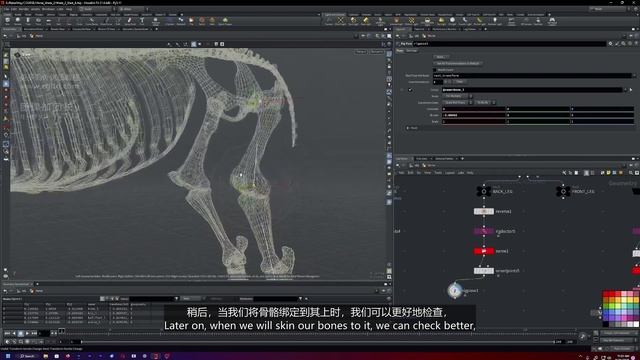Select the purple rigdoctor node
The height and width of the screenshot is (360, 640).
click(484, 231)
